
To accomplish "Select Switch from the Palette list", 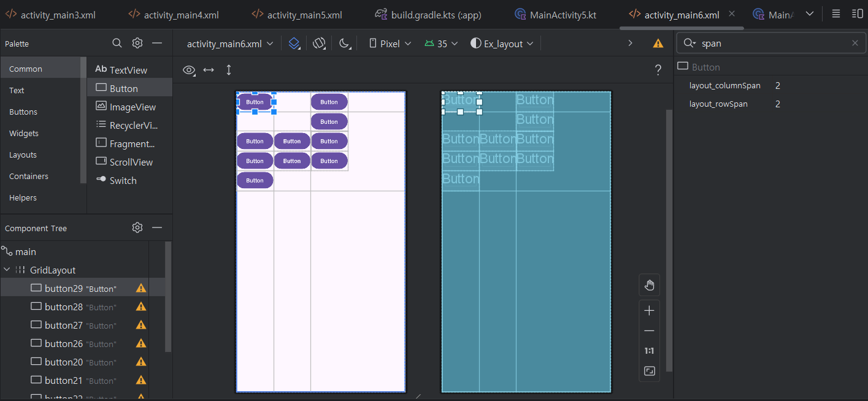I will coord(122,180).
